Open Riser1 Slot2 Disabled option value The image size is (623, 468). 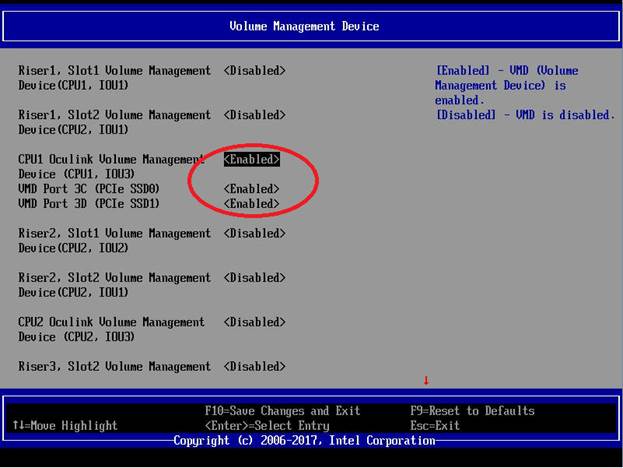click(254, 115)
